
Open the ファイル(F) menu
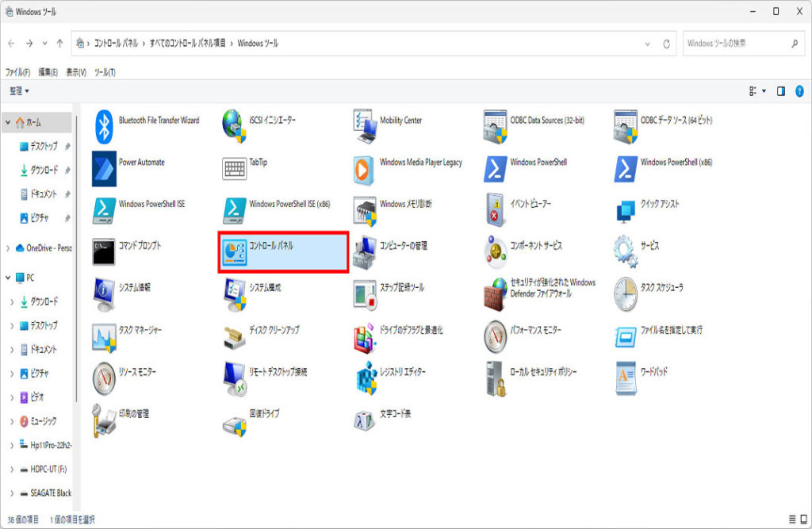click(x=17, y=72)
